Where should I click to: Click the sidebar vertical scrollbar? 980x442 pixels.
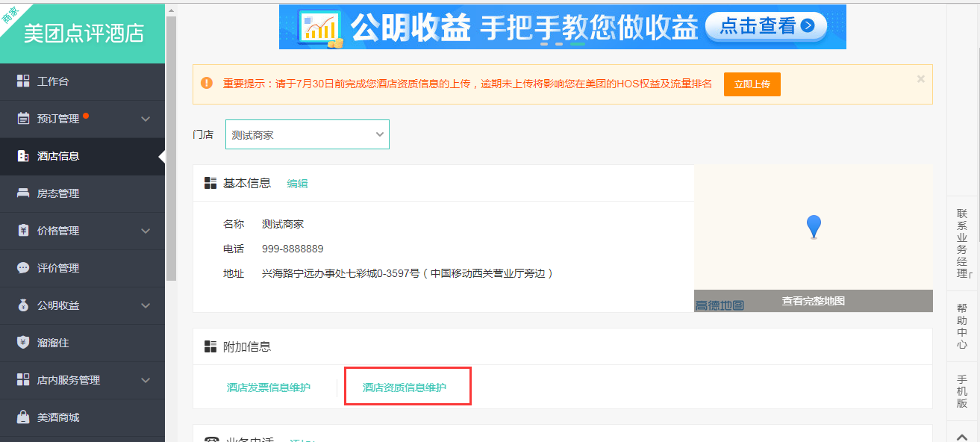coord(171,148)
